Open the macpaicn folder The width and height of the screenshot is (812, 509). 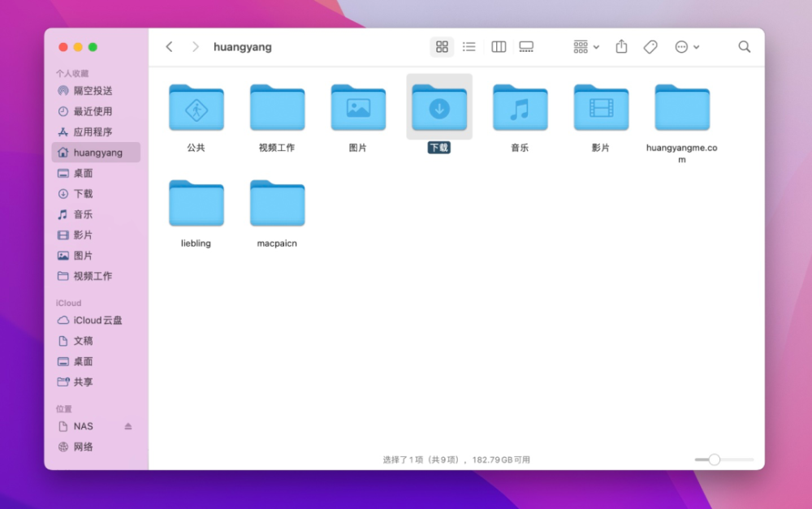tap(277, 204)
